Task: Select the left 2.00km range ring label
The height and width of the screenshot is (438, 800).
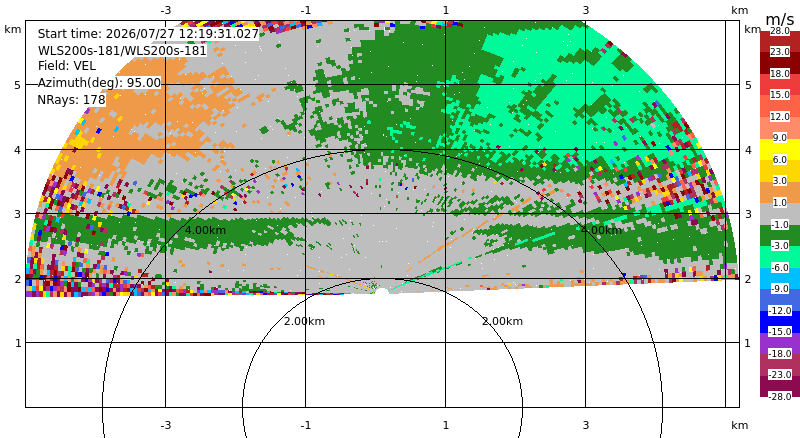Action: coord(305,321)
